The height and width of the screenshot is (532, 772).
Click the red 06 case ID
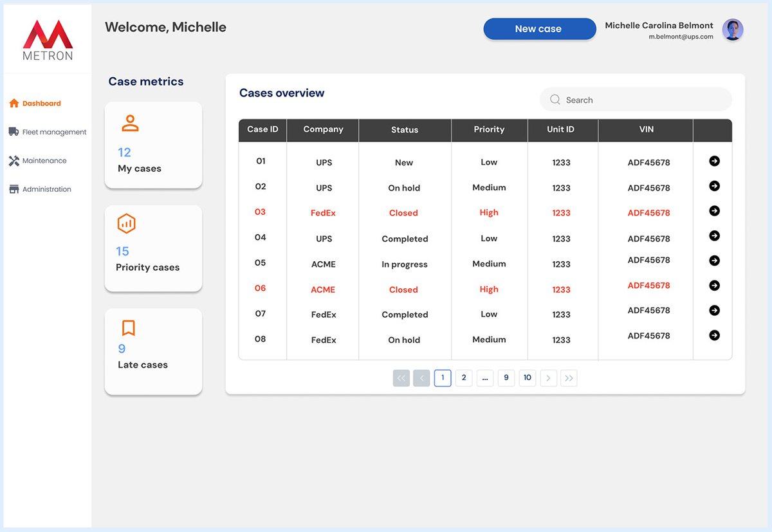[260, 288]
